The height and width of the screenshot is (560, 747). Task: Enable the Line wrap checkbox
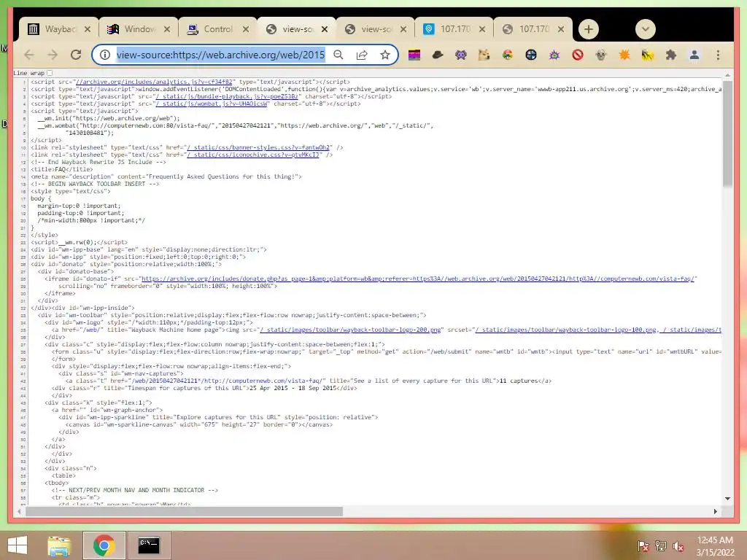pos(50,73)
